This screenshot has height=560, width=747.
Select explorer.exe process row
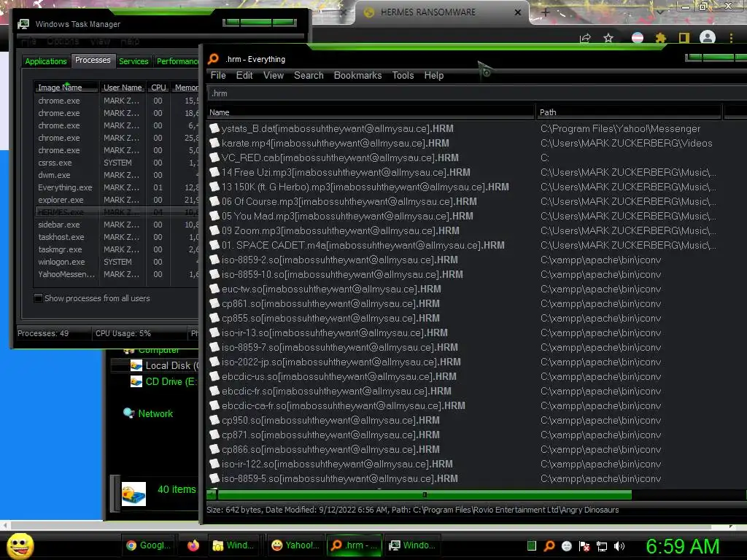117,200
